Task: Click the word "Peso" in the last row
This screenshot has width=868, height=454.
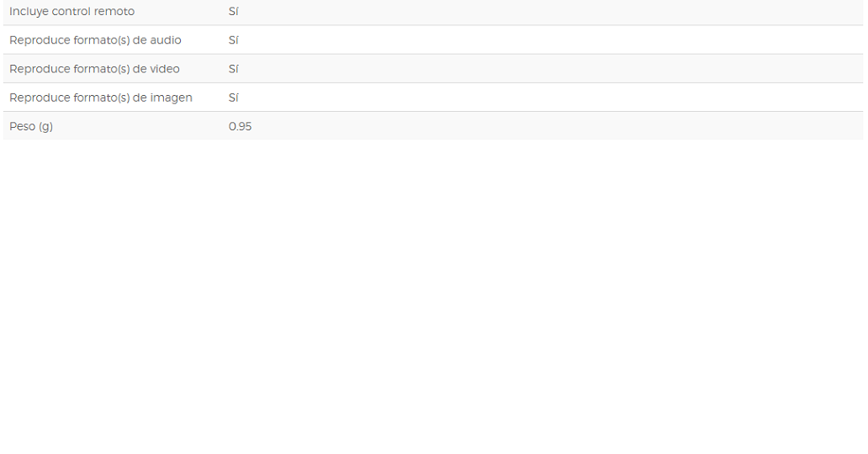Action: pos(23,126)
